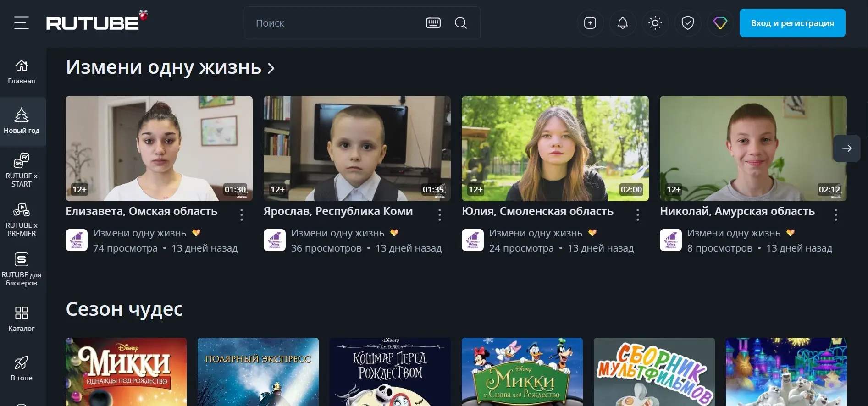Open options menu for Ярослав video
868x406 pixels.
[x=440, y=215]
